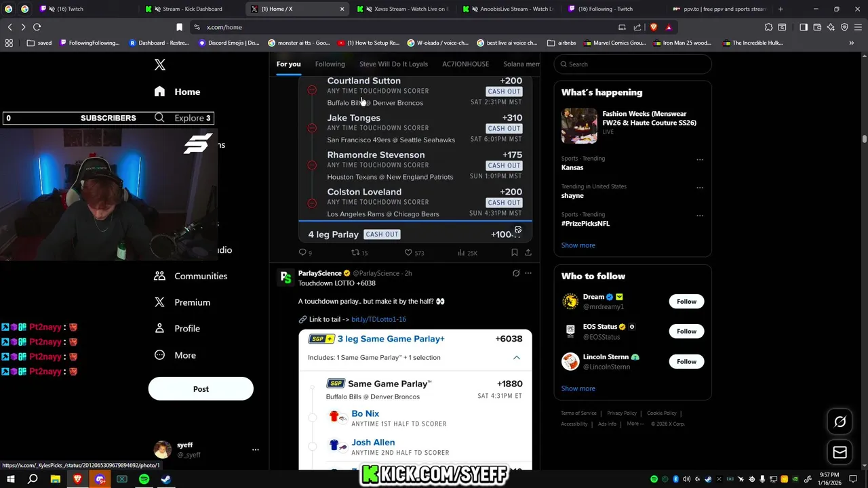The height and width of the screenshot is (488, 868).
Task: Open the Spotify icon in the taskbar
Action: pos(144,479)
